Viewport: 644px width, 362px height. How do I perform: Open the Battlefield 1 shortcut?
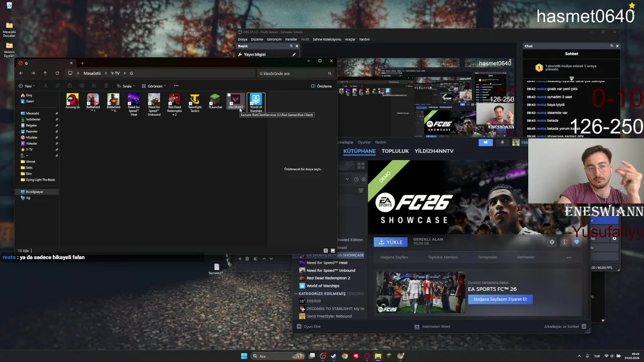click(93, 103)
